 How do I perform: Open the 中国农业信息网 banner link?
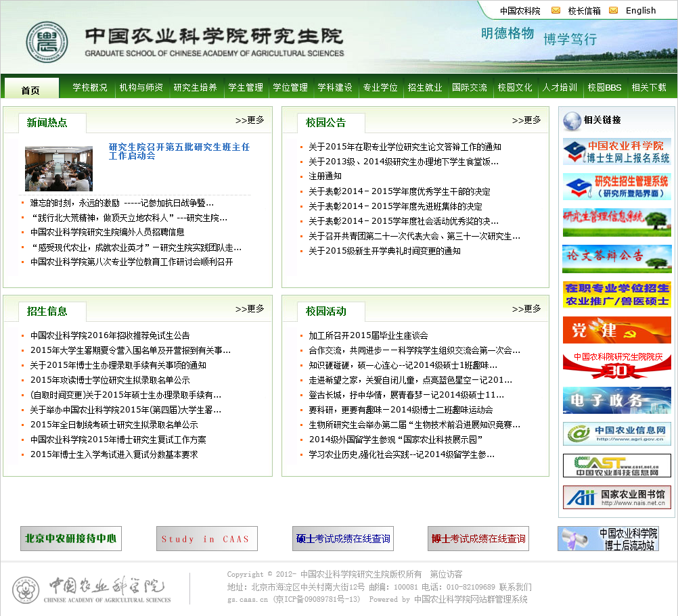[x=616, y=433]
